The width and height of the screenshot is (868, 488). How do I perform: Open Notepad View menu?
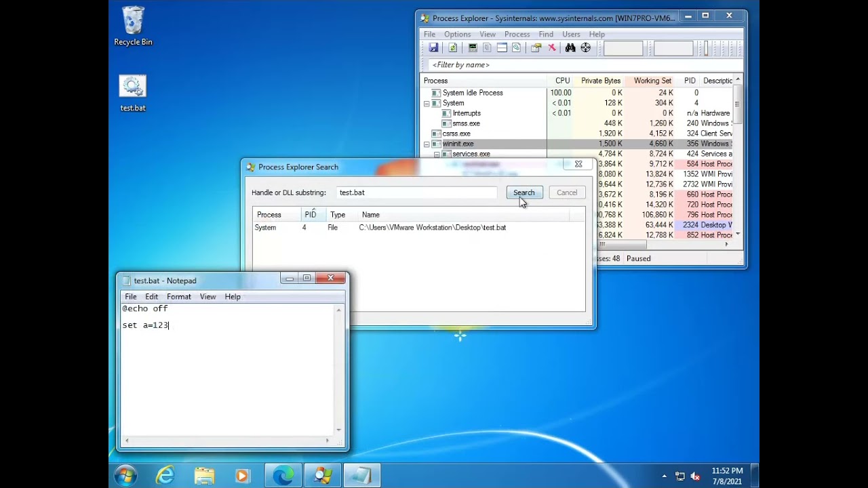(x=208, y=296)
